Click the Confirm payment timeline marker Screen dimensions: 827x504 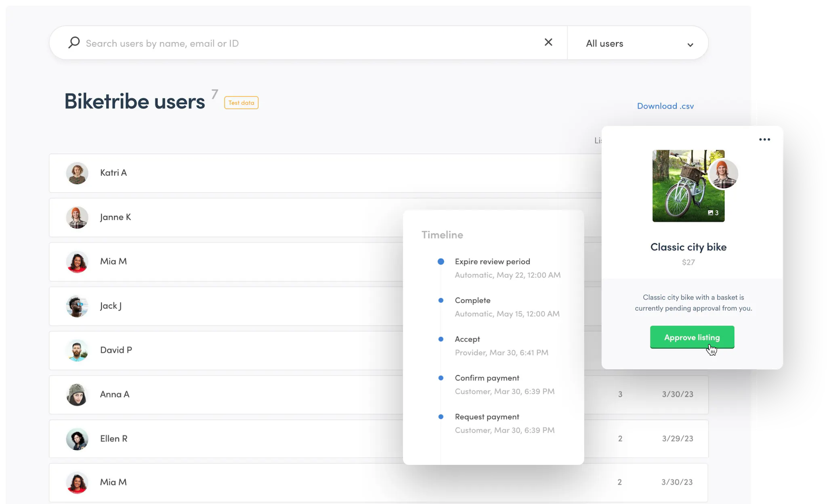click(441, 378)
